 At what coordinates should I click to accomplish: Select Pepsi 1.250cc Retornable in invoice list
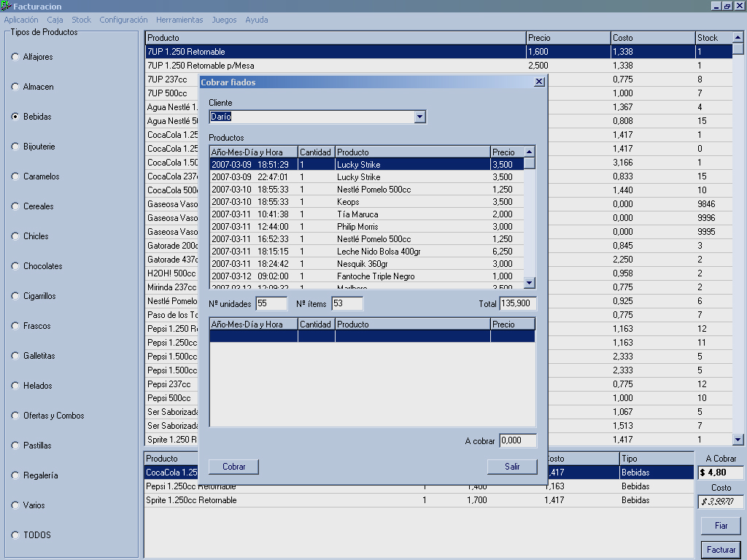pyautogui.click(x=419, y=486)
